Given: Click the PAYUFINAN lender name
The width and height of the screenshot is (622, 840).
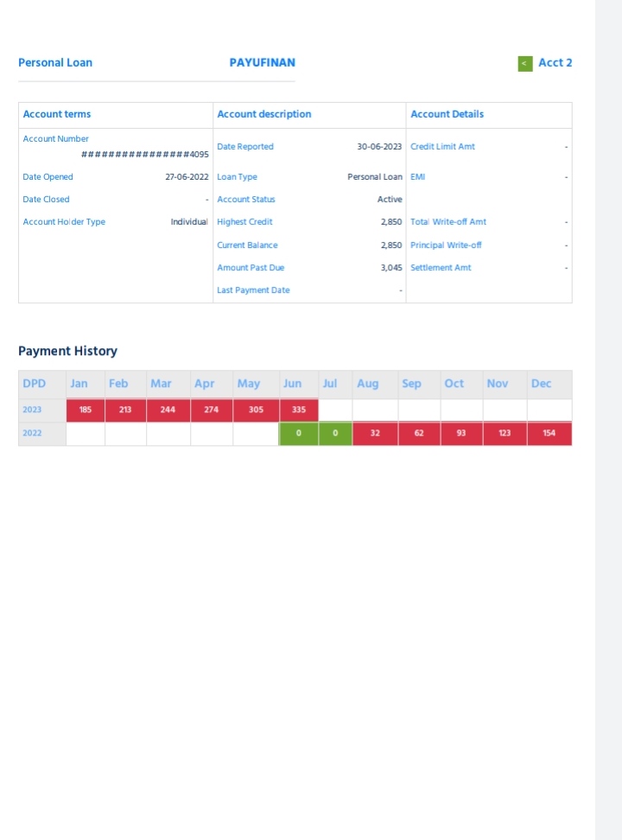Looking at the screenshot, I should (262, 62).
